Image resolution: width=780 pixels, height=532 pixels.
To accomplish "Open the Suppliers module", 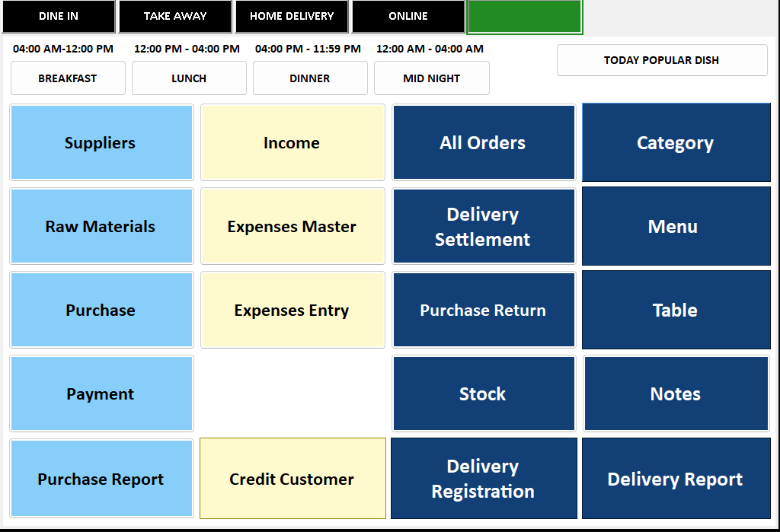I will [101, 142].
